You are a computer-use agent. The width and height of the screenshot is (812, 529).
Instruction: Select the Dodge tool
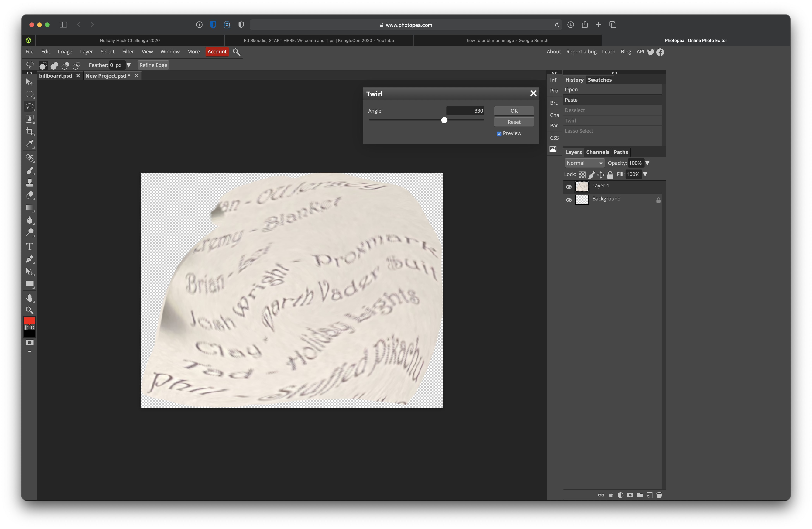coord(30,233)
